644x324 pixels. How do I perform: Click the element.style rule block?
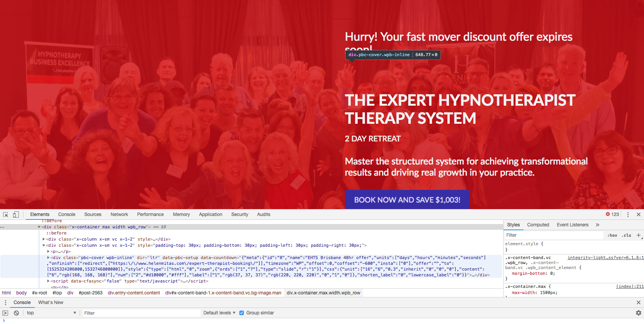click(x=573, y=247)
